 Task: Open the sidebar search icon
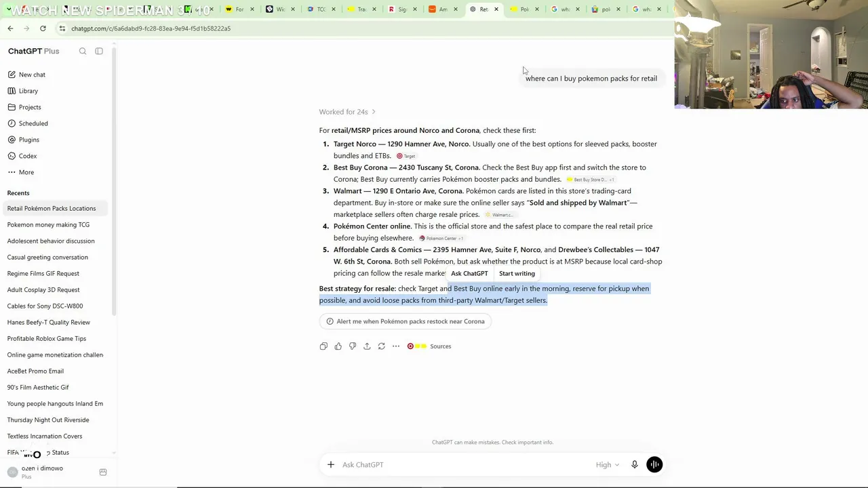pos(83,51)
